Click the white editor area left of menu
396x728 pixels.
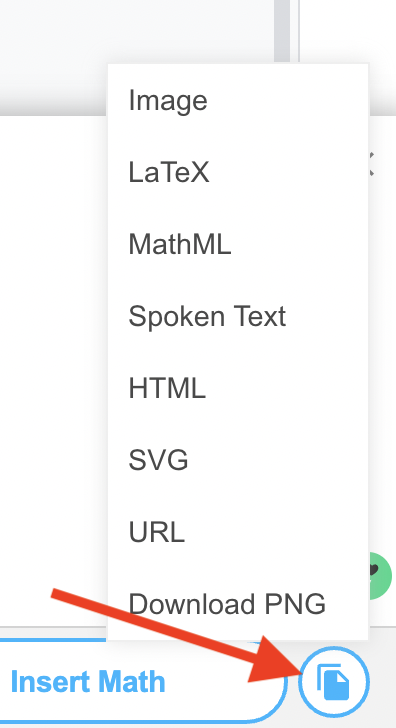pyautogui.click(x=53, y=371)
